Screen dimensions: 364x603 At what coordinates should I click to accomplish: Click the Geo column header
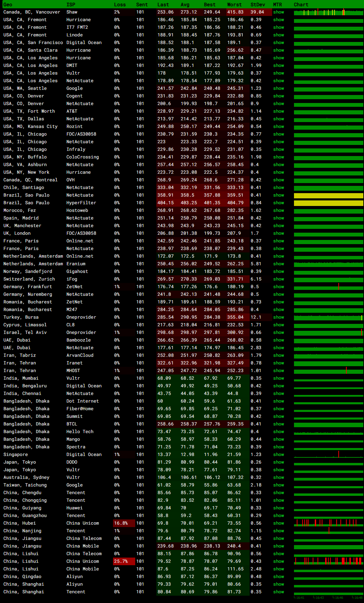pyautogui.click(x=8, y=5)
